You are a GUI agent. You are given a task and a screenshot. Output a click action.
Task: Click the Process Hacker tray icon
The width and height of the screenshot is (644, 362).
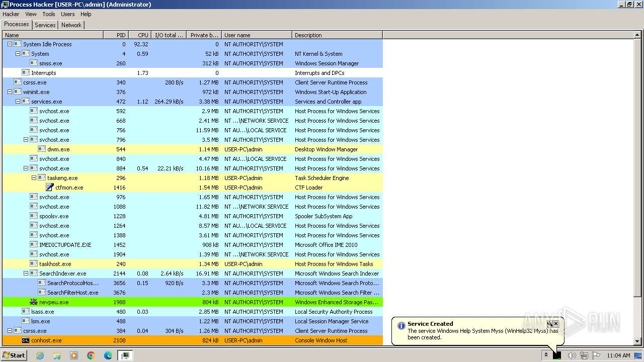click(557, 355)
